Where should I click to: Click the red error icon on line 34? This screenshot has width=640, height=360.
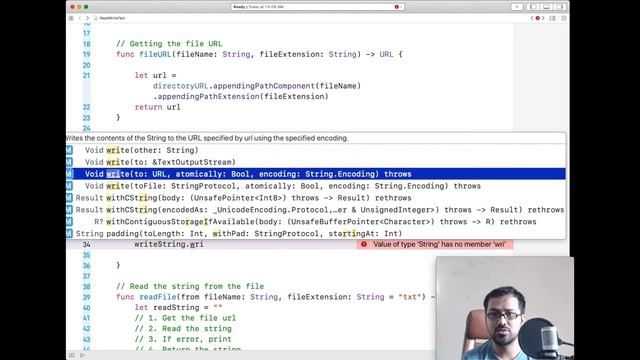(364, 244)
